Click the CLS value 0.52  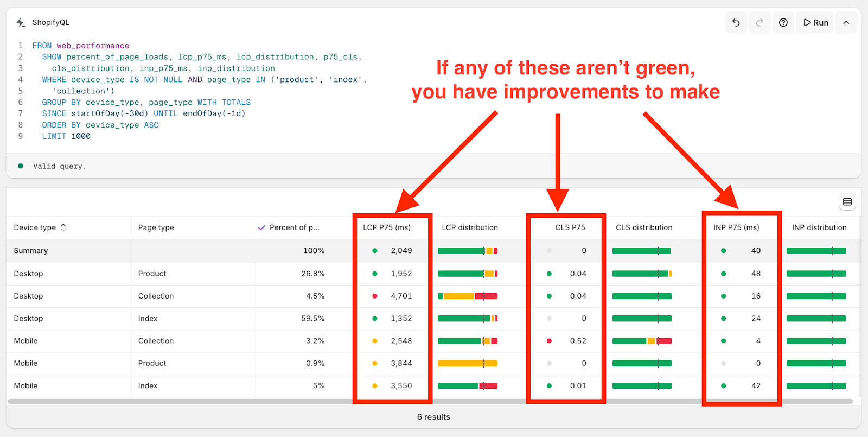click(x=578, y=341)
